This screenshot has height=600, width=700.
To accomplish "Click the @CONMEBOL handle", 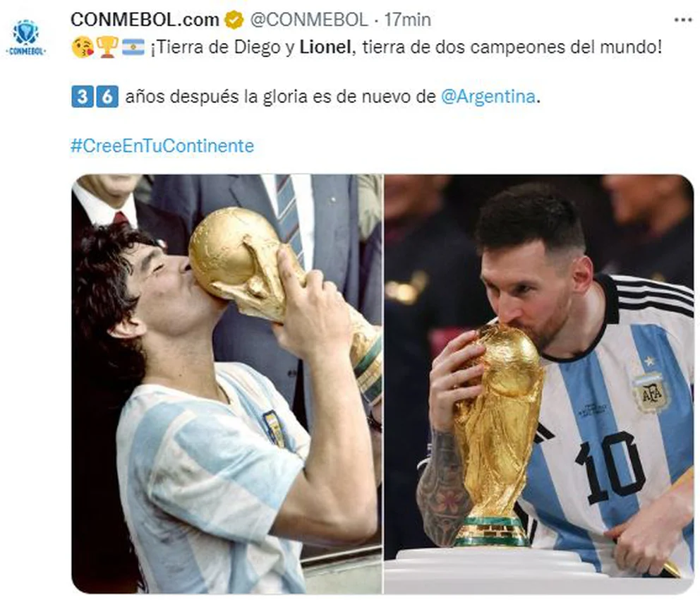I will pos(309,20).
